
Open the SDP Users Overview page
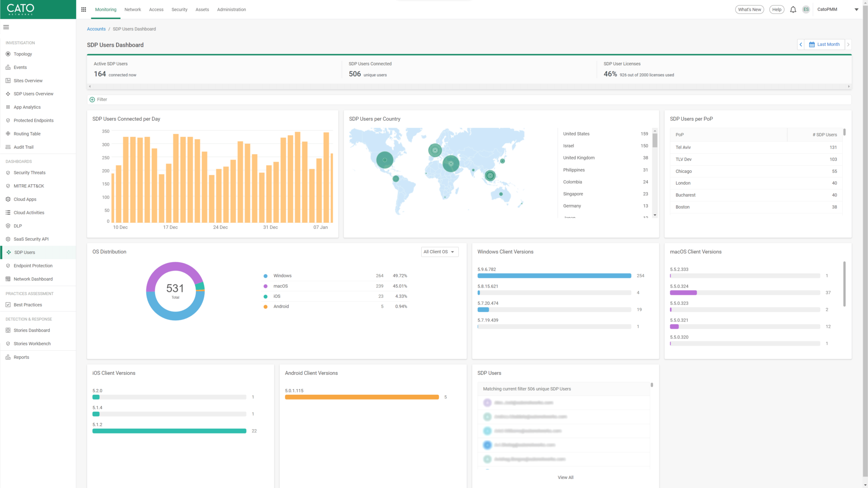point(33,94)
